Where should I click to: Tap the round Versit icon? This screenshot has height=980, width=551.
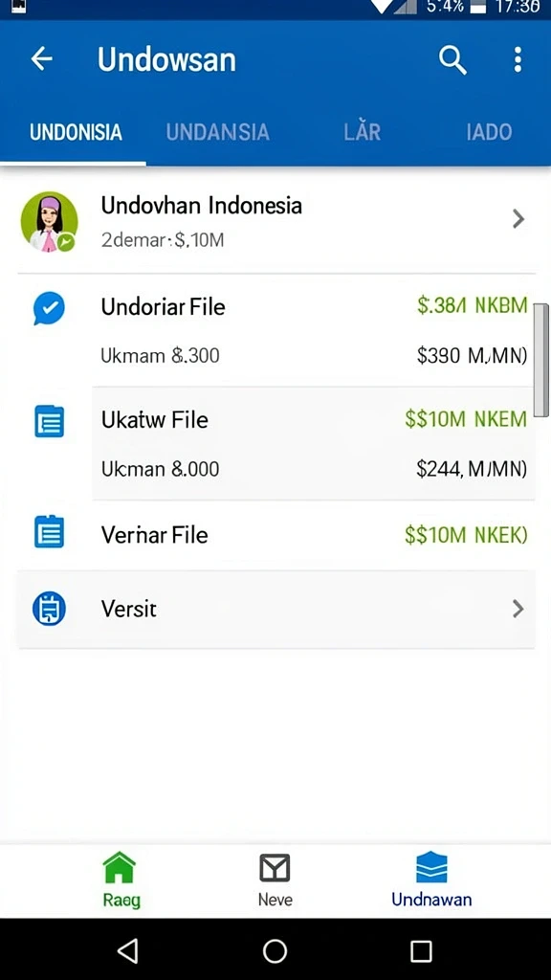[x=49, y=608]
